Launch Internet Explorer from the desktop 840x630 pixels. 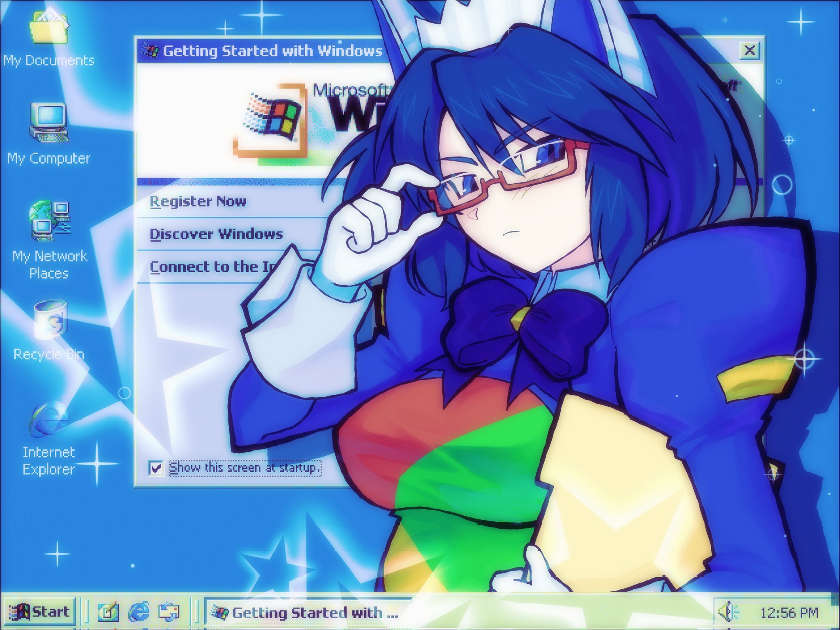tap(49, 419)
